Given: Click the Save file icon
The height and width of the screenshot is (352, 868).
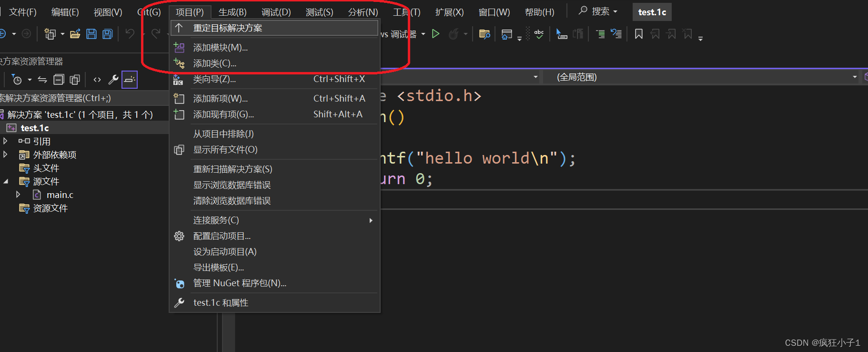Looking at the screenshot, I should pyautogui.click(x=91, y=34).
